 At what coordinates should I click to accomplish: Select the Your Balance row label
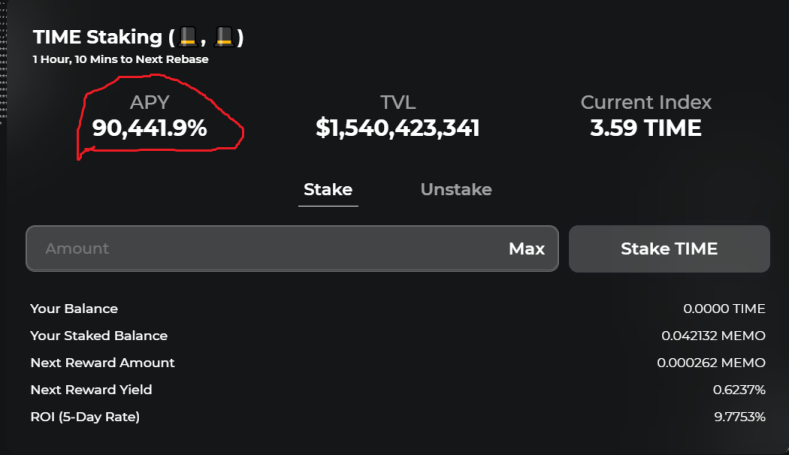pyautogui.click(x=74, y=309)
